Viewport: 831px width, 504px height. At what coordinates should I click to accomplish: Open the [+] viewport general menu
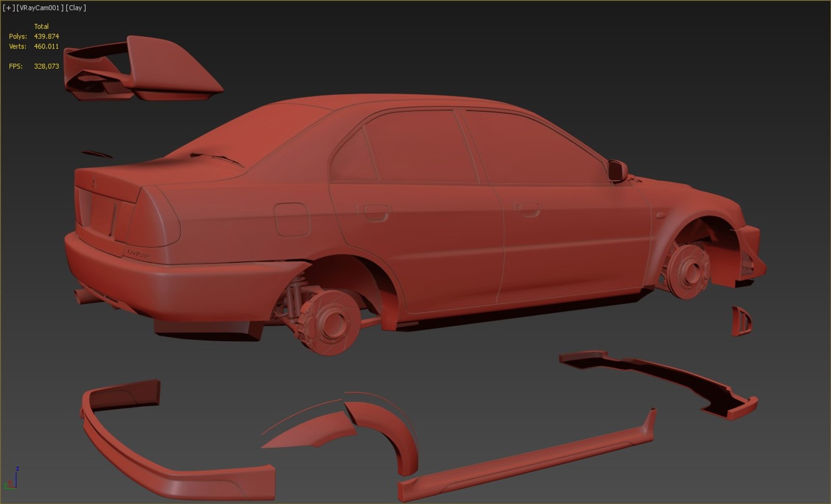pos(8,8)
